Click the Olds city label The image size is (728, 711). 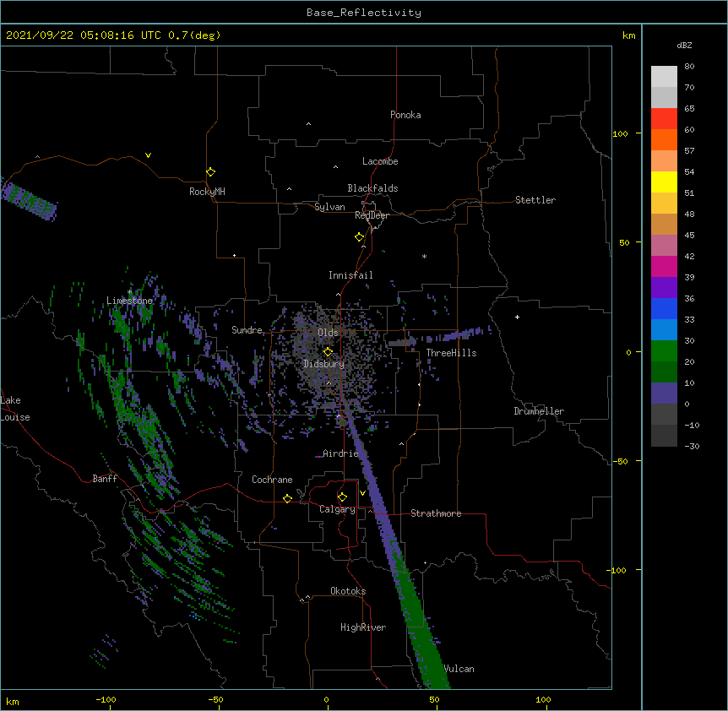pos(328,333)
